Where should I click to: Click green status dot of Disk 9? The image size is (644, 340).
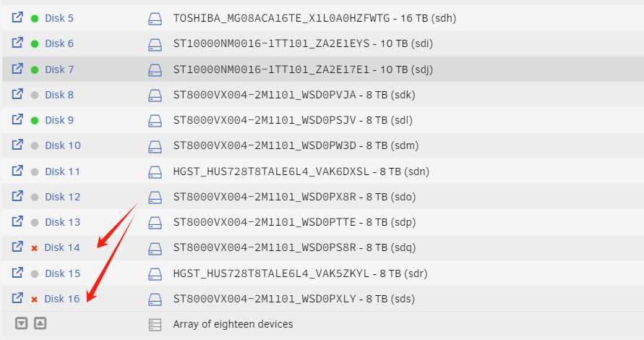tap(35, 121)
